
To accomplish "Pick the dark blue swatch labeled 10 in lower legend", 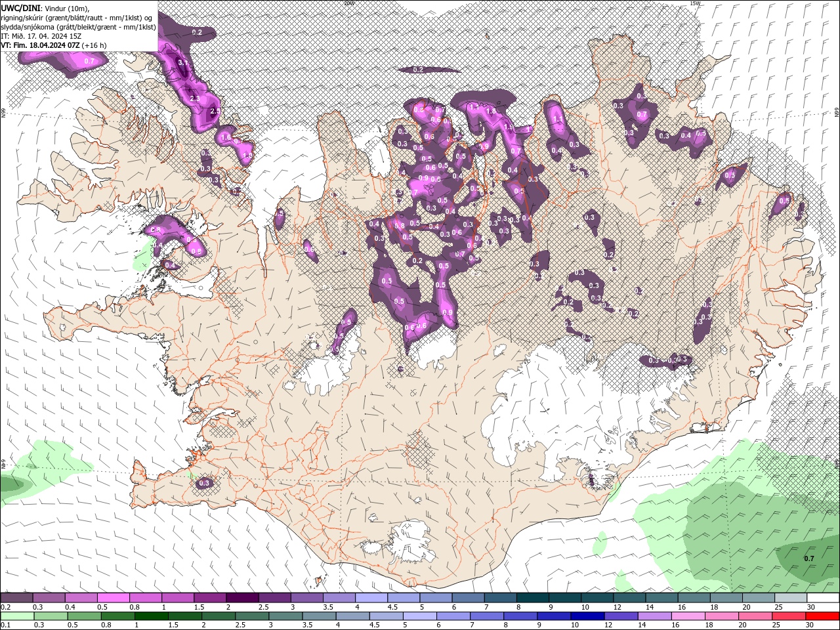I will (x=586, y=616).
